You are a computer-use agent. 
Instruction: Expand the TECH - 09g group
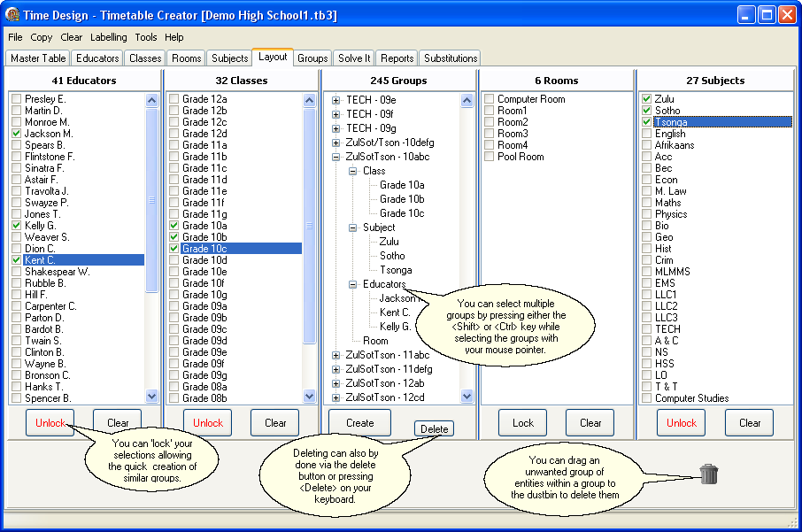335,129
